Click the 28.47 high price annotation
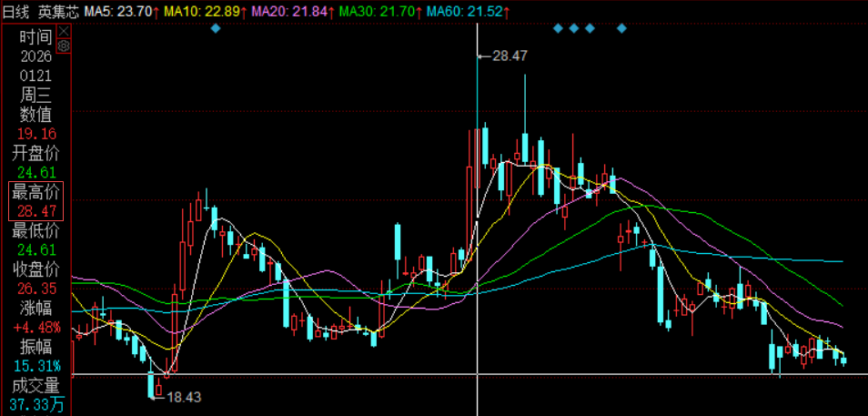 tap(509, 56)
